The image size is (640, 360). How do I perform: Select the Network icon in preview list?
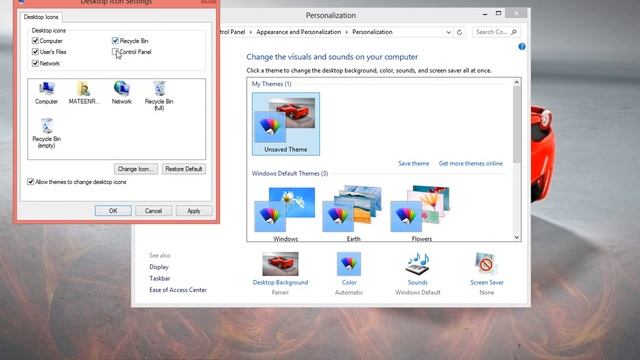[x=122, y=93]
